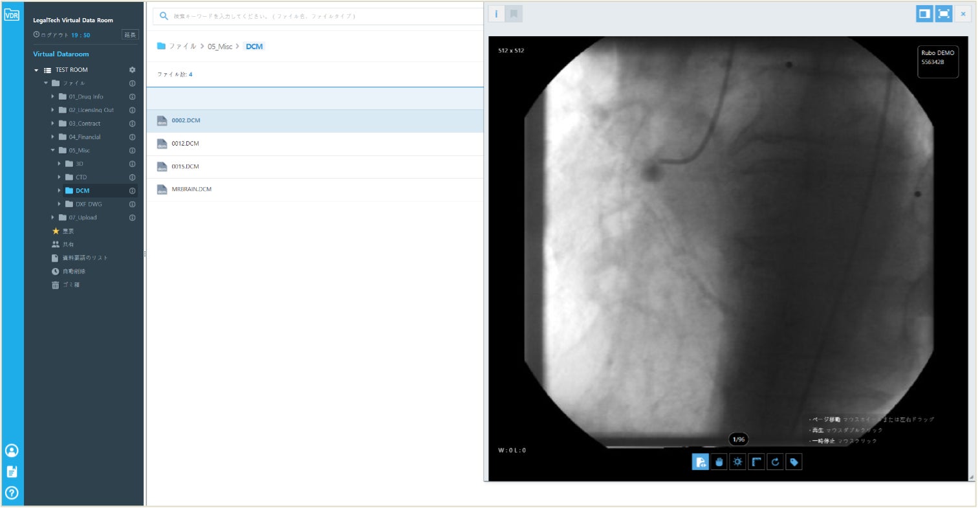This screenshot has height=510, width=980.
Task: Expand the 02_Licensing Out folder arrow
Action: (x=53, y=110)
